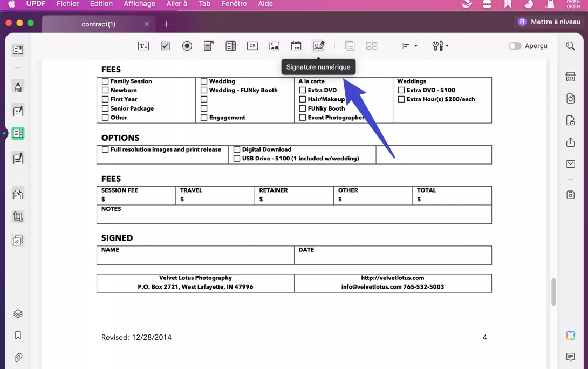Open the align fields dropdown

(409, 46)
